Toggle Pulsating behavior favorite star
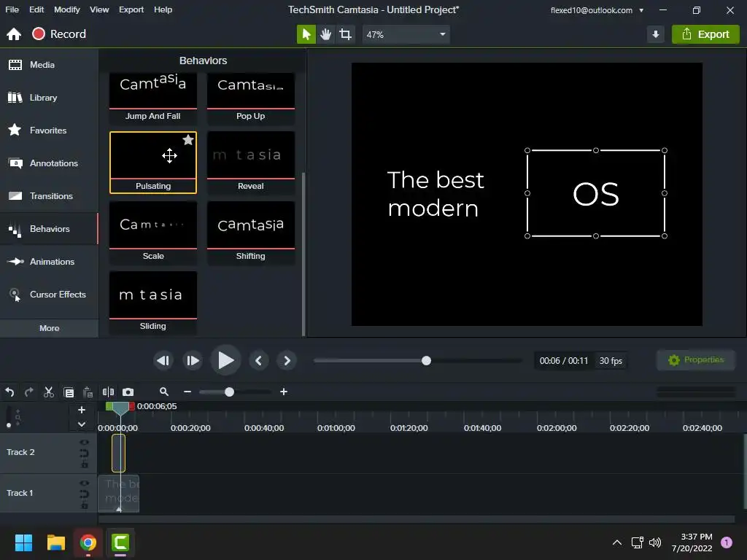 (188, 139)
